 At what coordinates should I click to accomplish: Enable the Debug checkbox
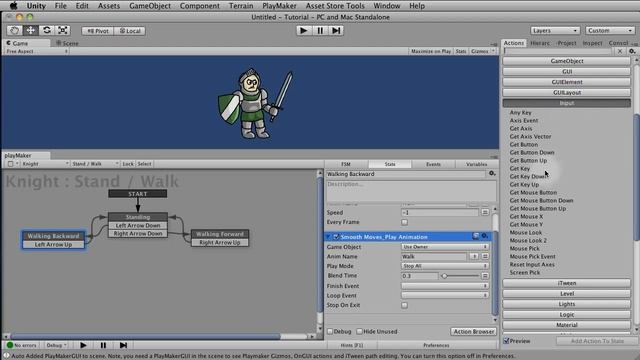coord(330,331)
